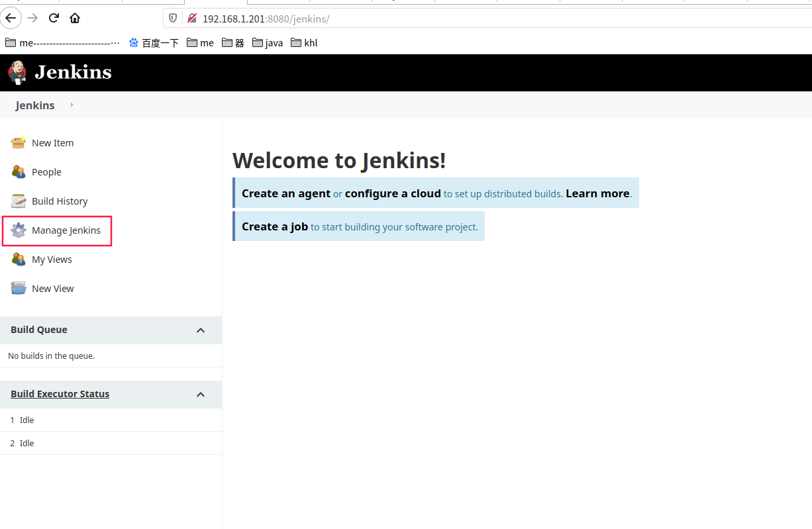This screenshot has height=529, width=812.
Task: Click executor 1 Idle row
Action: coord(111,420)
